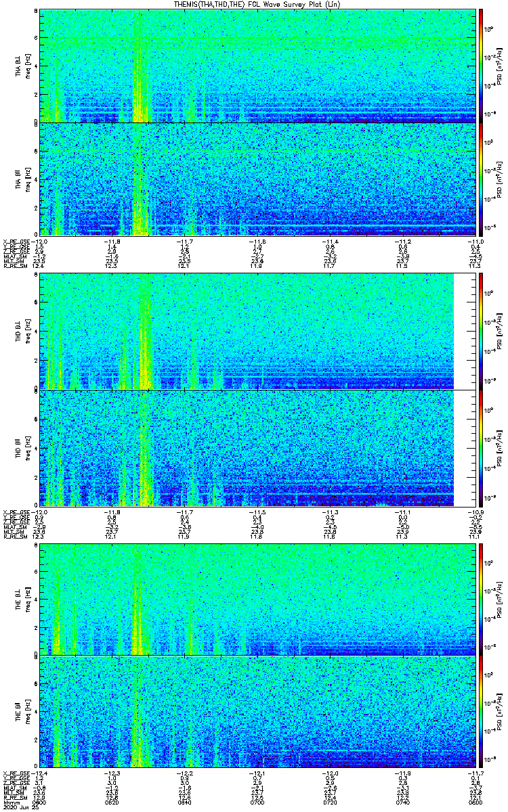Click the PSD color bar beside THD B-perpendicular panel
The image size is (508, 812).
tap(481, 332)
